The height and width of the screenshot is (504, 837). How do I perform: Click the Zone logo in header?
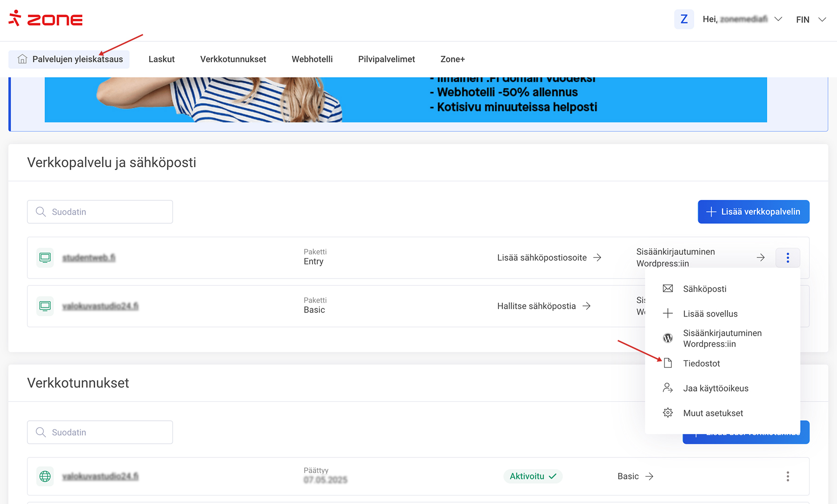[x=46, y=19]
